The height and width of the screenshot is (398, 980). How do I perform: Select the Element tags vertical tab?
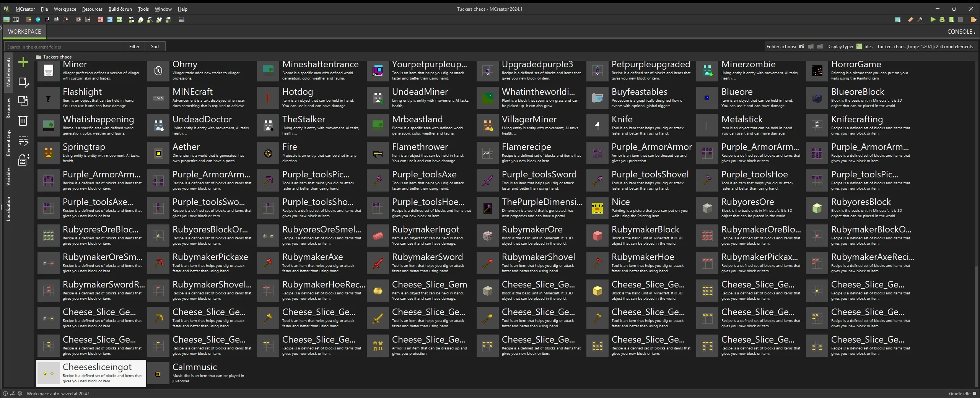click(8, 143)
